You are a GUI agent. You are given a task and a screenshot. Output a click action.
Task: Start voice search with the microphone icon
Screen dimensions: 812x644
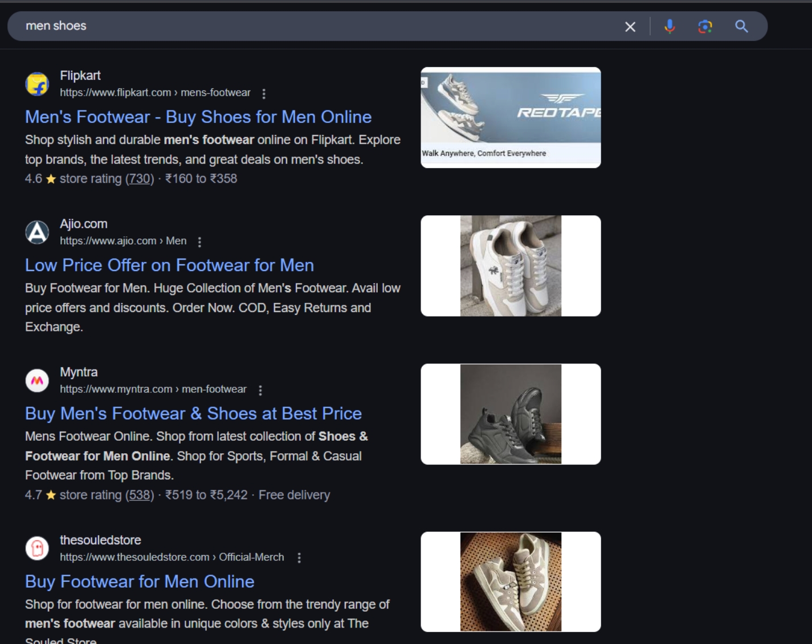tap(670, 26)
